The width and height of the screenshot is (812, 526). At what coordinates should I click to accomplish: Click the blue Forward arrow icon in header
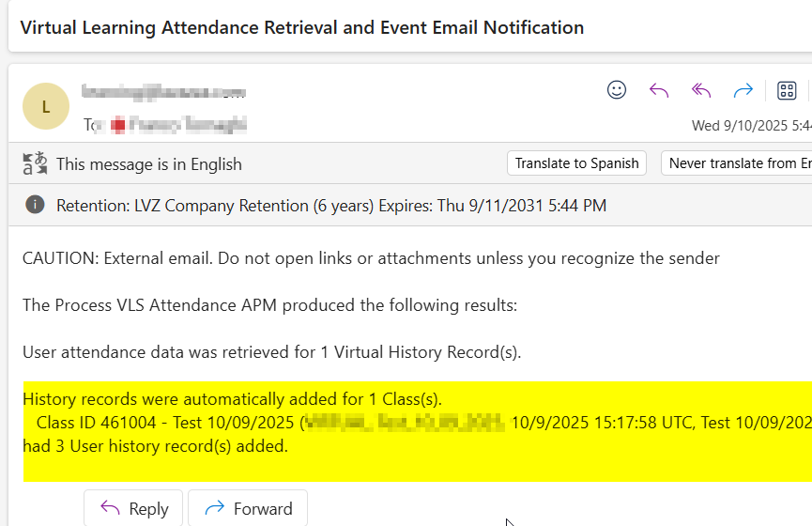click(743, 90)
